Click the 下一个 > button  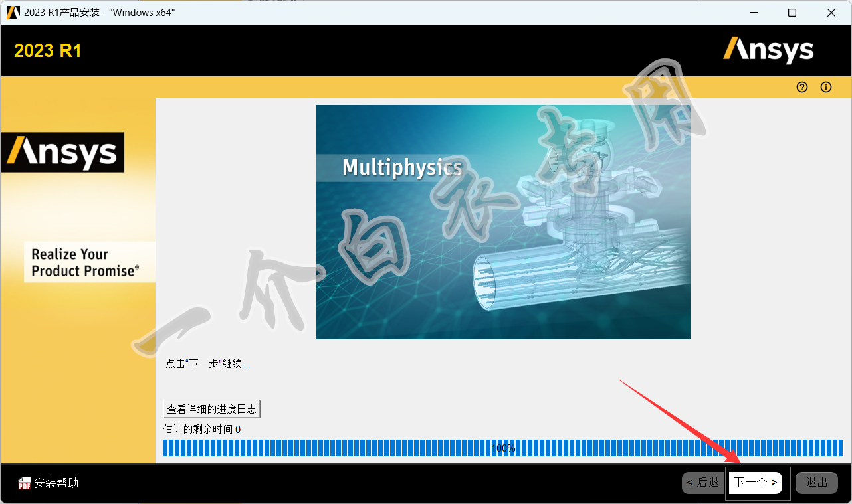tap(756, 482)
